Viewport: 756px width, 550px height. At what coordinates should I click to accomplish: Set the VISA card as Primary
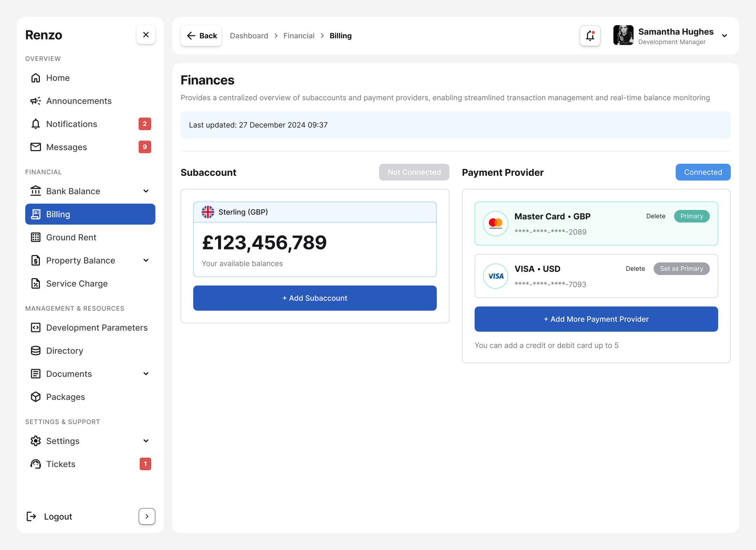(x=681, y=269)
